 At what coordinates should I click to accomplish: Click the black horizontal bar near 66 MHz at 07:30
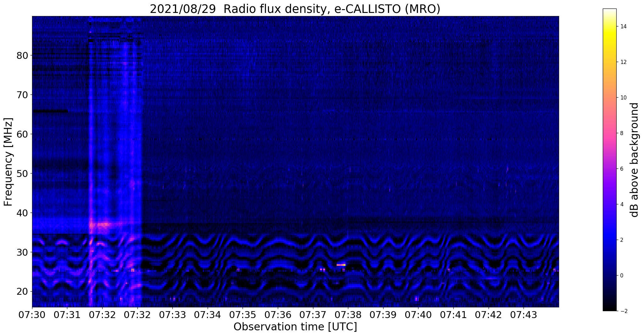pos(50,111)
